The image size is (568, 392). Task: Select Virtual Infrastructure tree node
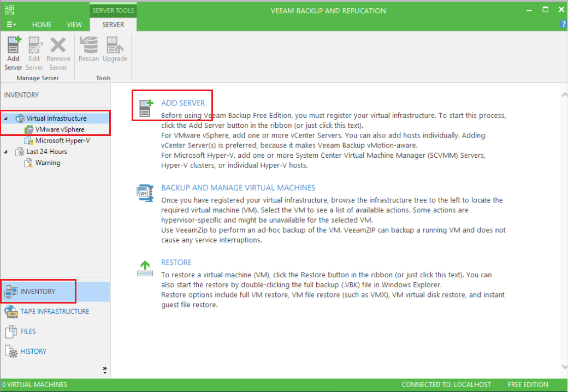click(56, 118)
